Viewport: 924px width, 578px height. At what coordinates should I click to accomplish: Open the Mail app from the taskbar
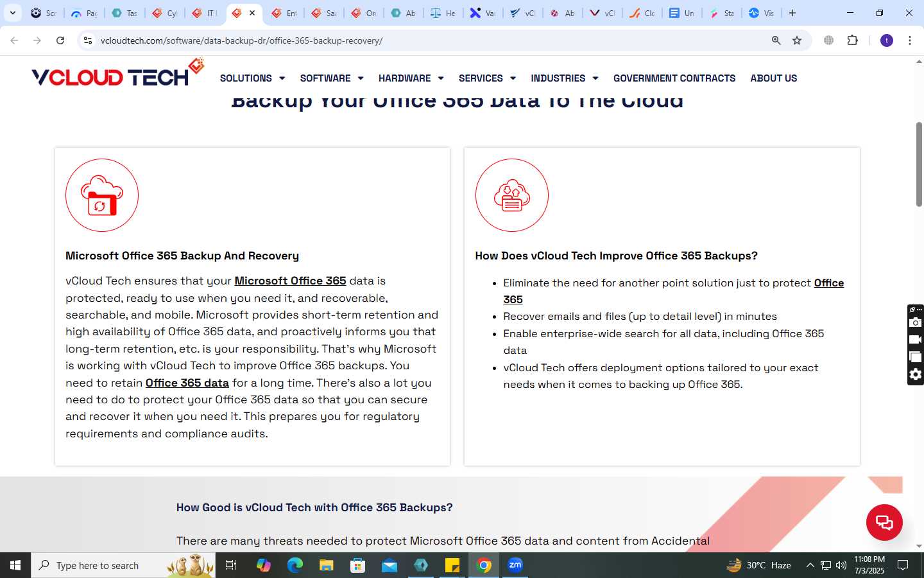[x=389, y=565]
